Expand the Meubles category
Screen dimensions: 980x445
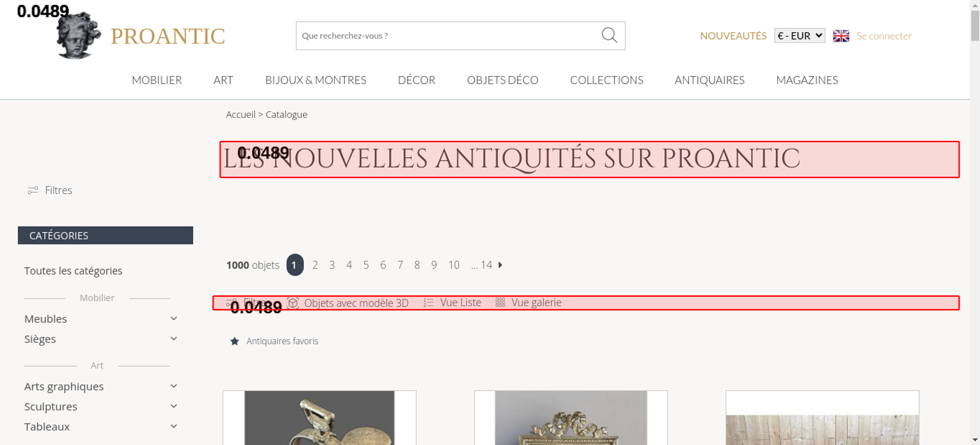click(x=173, y=319)
